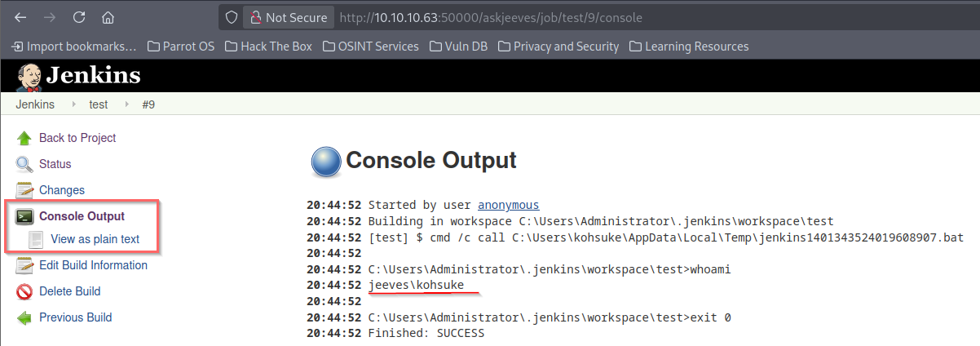Open the OSINT Services bookmark folder

(x=370, y=47)
